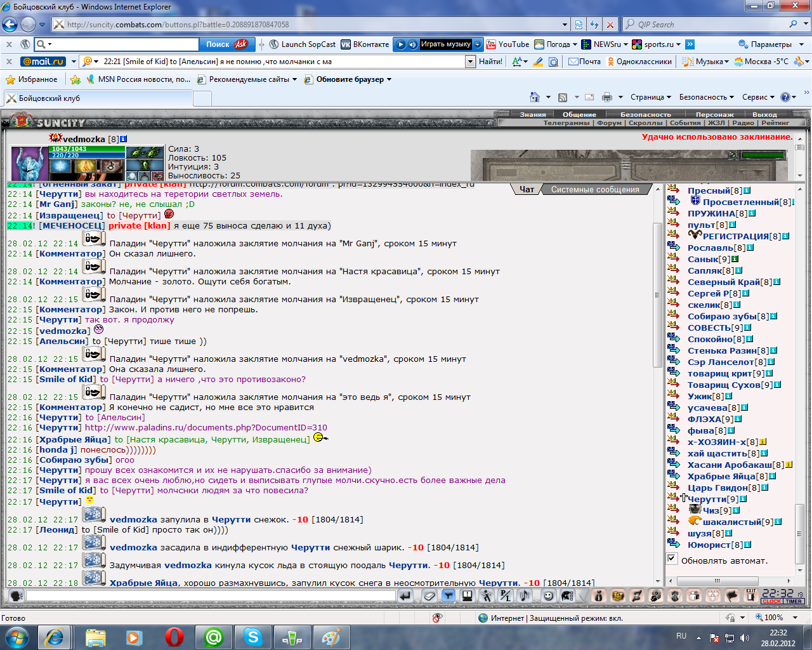This screenshot has height=650, width=812.
Task: Open the smiley emoticons picker
Action: point(549,595)
